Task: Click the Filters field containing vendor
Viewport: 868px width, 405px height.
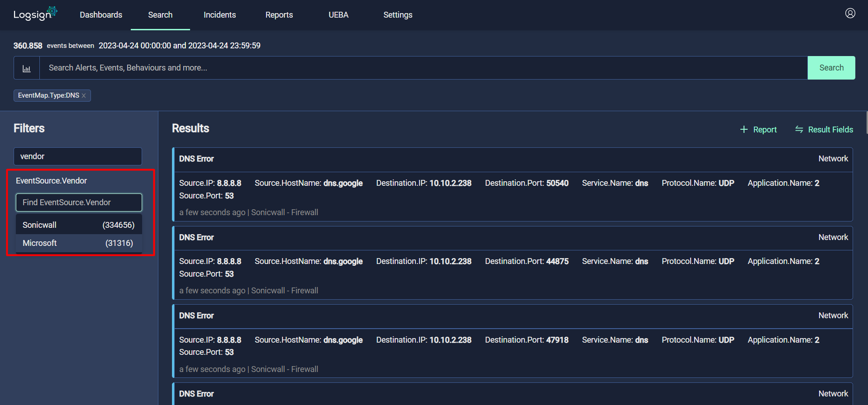Action: 78,156
